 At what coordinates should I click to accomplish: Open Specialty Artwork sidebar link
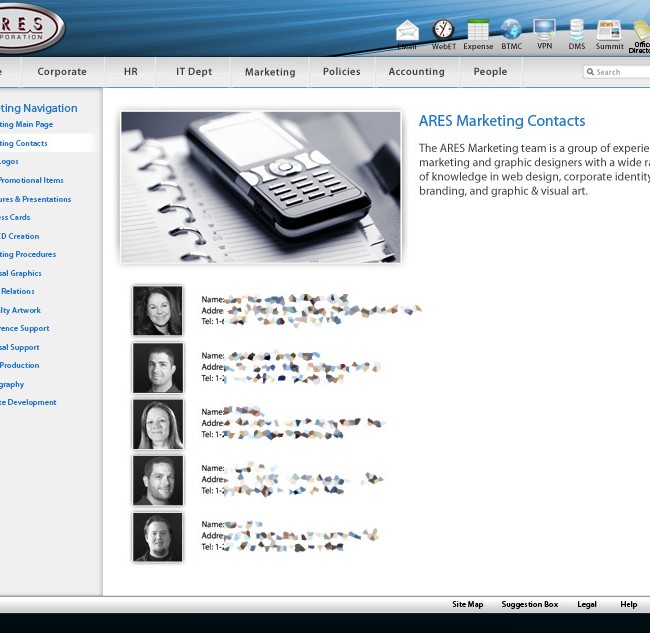tap(20, 310)
